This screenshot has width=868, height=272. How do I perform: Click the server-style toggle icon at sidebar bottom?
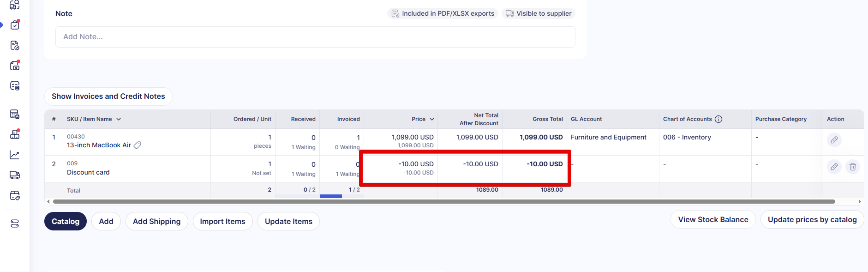pyautogui.click(x=15, y=224)
